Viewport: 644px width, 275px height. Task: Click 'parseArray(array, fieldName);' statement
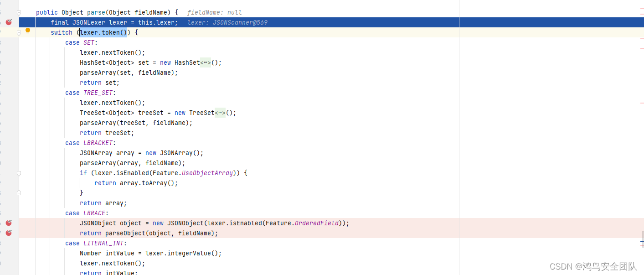coord(133,163)
